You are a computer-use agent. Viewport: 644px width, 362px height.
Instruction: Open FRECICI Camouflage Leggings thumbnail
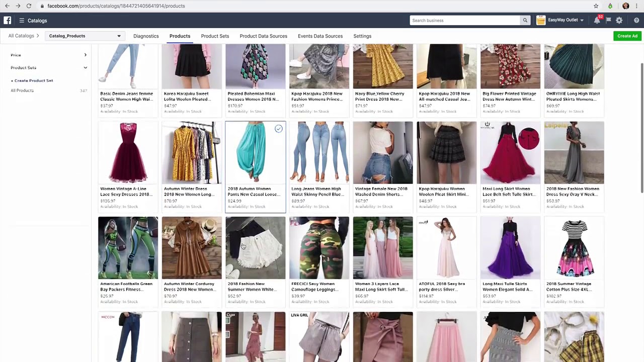coord(319,248)
